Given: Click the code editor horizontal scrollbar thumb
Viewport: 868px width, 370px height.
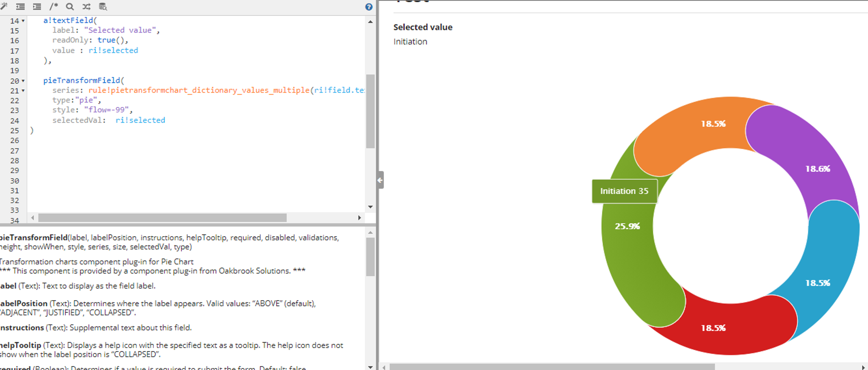Looking at the screenshot, I should click(163, 218).
